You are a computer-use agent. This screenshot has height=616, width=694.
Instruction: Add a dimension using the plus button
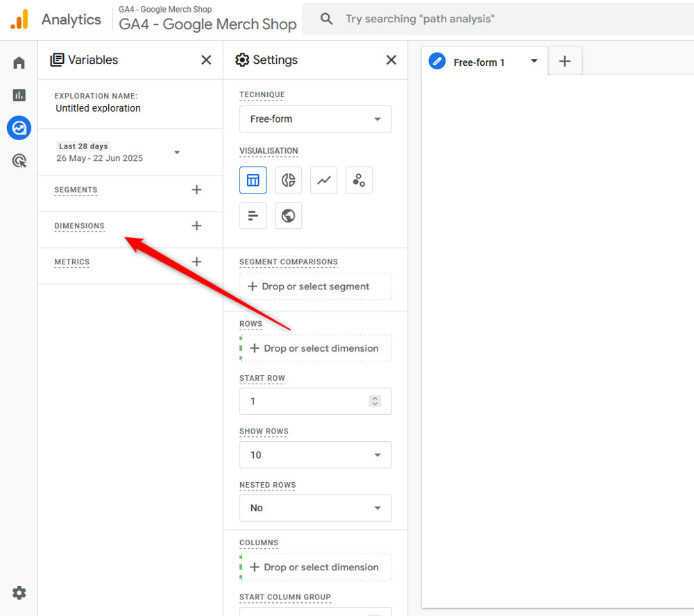(196, 225)
